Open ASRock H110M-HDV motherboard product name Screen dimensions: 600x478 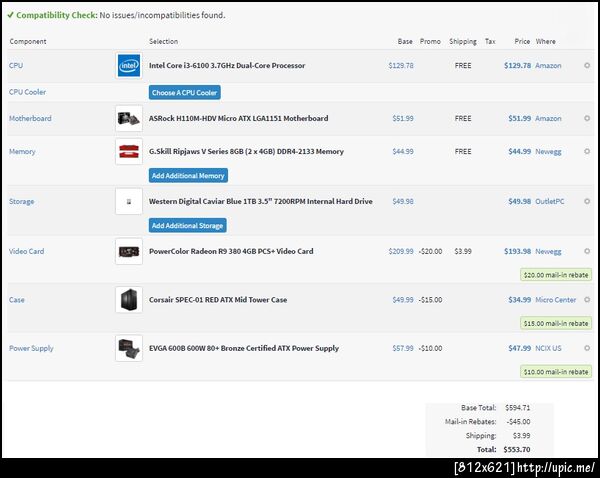(x=238, y=118)
